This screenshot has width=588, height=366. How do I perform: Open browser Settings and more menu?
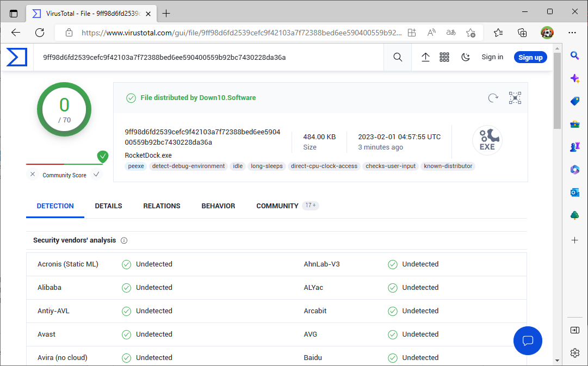click(572, 33)
